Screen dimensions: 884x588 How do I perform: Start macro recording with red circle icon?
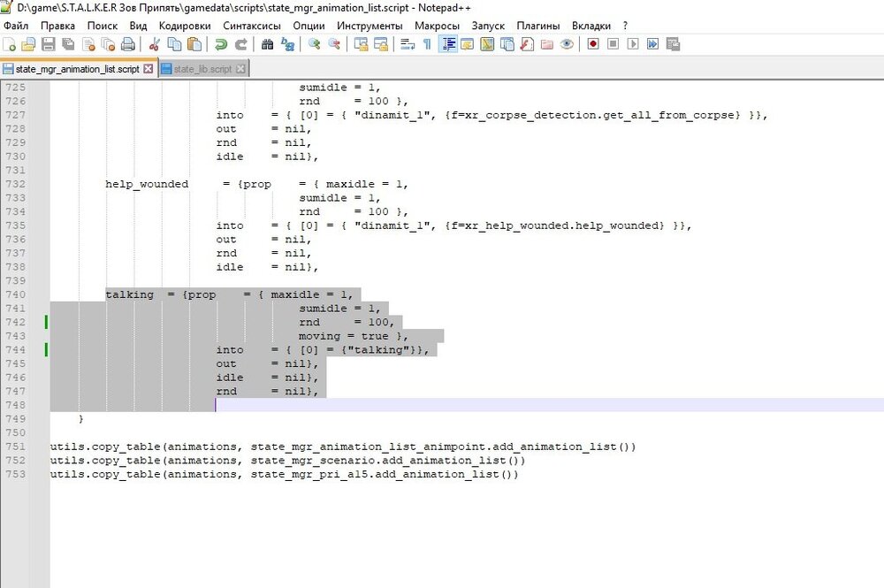coord(592,44)
